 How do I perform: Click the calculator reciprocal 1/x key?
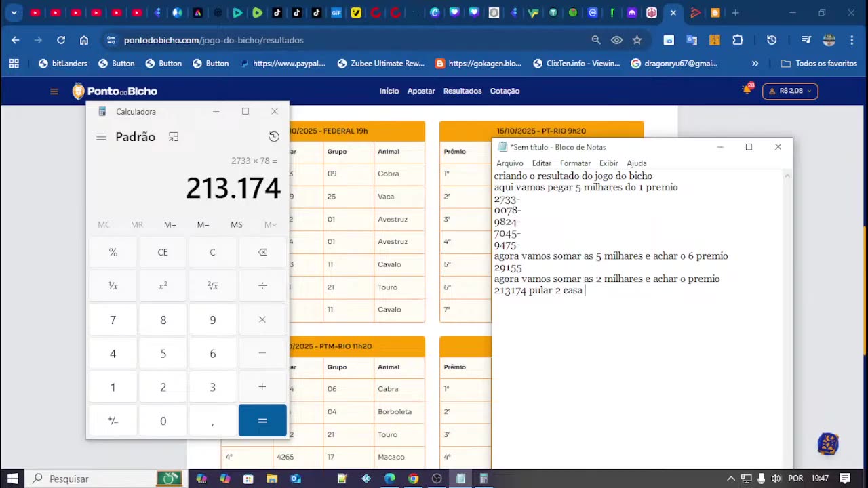click(113, 286)
